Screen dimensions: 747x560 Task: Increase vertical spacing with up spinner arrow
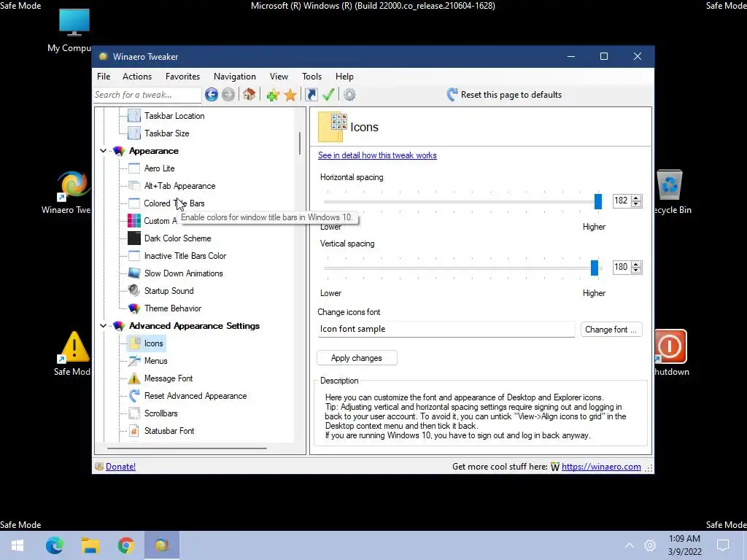point(636,264)
